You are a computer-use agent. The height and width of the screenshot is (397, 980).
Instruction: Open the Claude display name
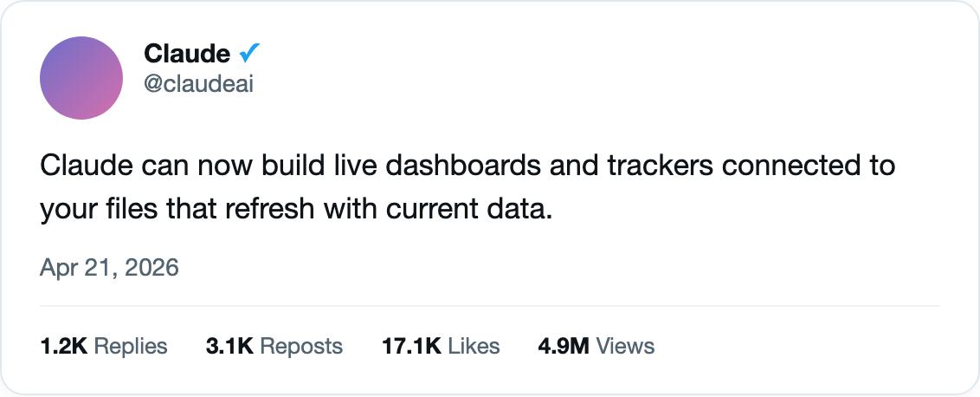coord(187,54)
